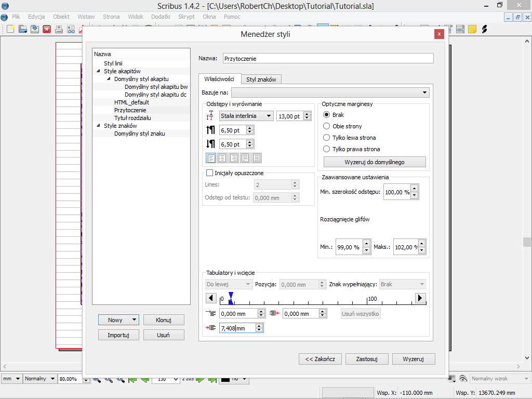The image size is (532, 399).
Task: Click the 'Klonuj' button
Action: pyautogui.click(x=163, y=320)
